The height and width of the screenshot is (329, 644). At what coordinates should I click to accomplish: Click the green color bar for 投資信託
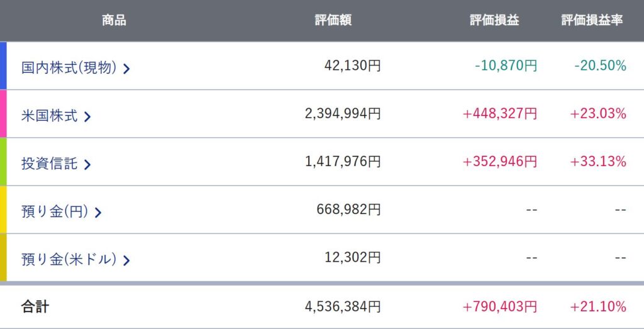point(3,162)
